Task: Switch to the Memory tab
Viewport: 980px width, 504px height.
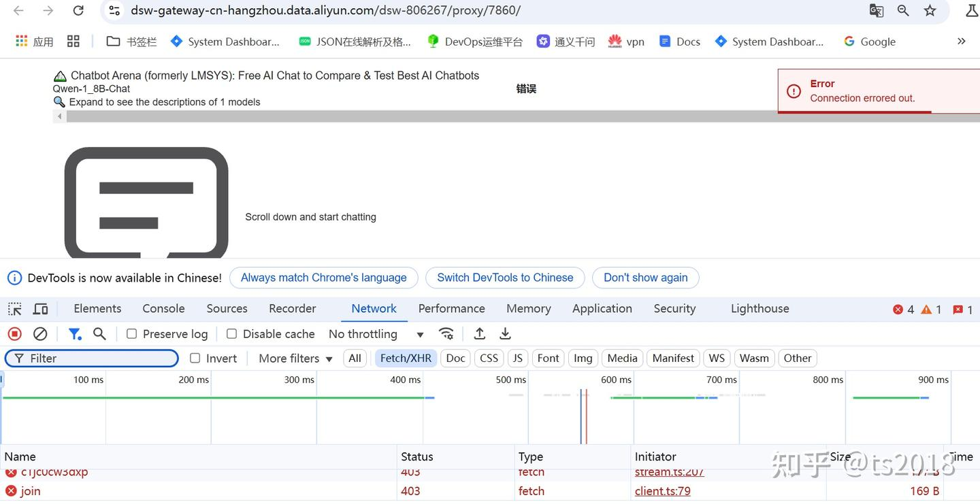Action: tap(529, 309)
